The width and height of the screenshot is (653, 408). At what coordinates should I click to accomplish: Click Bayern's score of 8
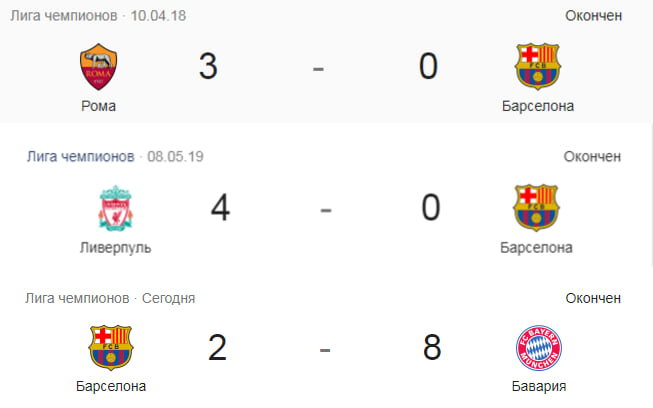click(431, 348)
